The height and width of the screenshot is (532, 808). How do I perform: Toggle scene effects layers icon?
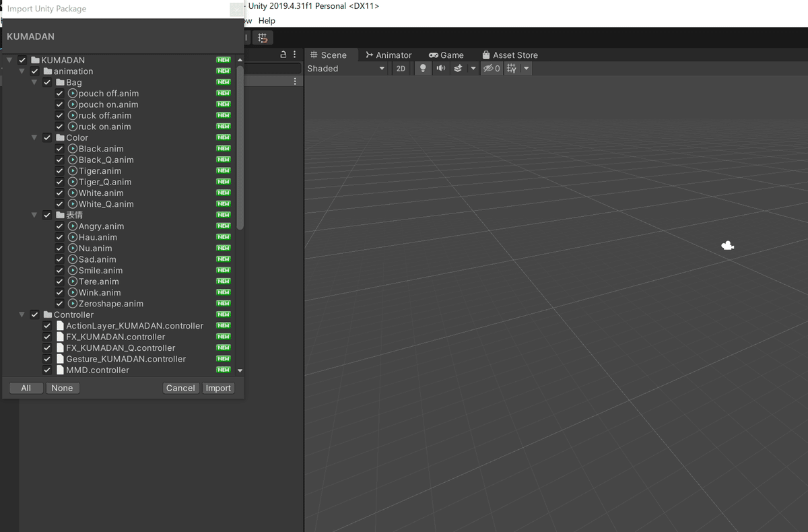pos(458,69)
